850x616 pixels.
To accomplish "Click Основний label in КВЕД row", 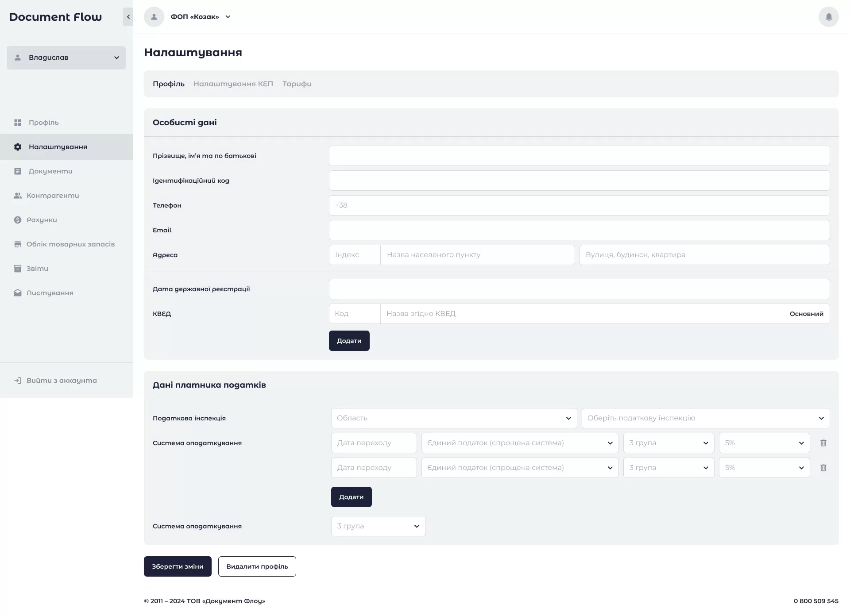I will pos(806,314).
